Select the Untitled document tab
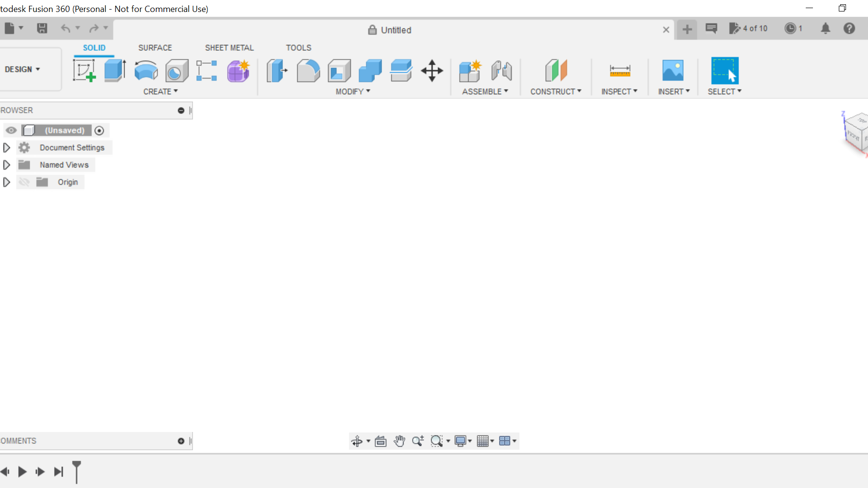Image resolution: width=868 pixels, height=488 pixels. coord(390,30)
